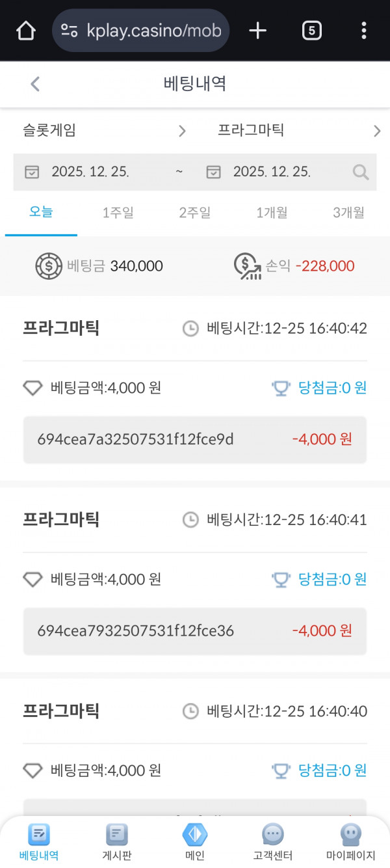Select the 3개월 period tab
Screen dimensions: 390x868
(x=348, y=213)
